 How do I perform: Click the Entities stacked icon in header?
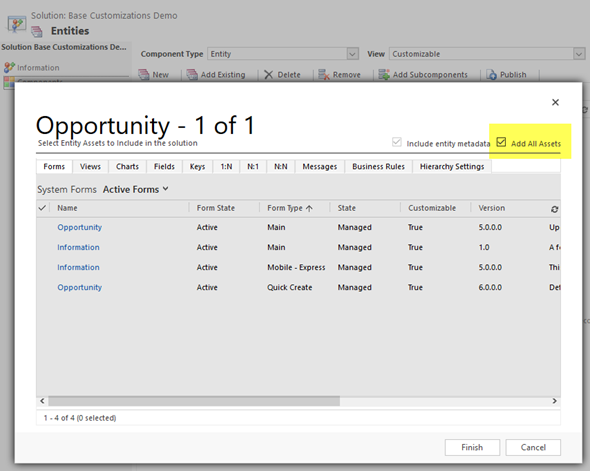[37, 31]
